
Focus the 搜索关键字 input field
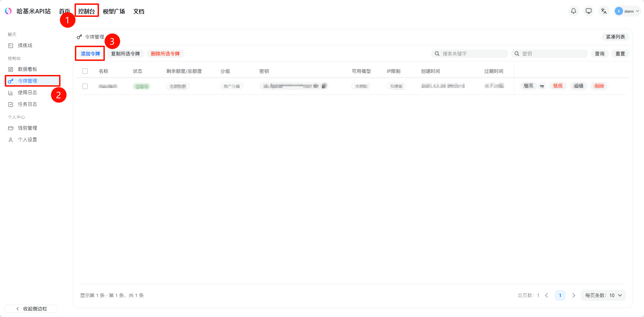coord(470,54)
